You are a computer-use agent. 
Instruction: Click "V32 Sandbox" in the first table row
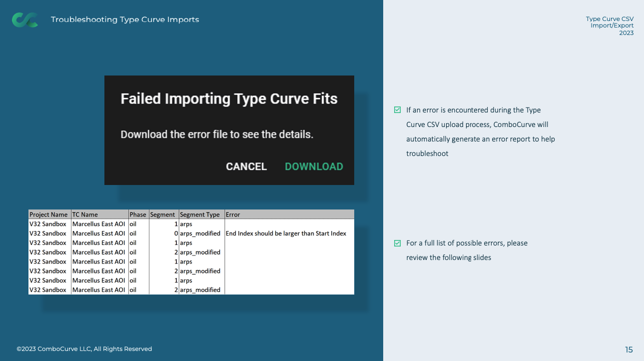click(48, 224)
